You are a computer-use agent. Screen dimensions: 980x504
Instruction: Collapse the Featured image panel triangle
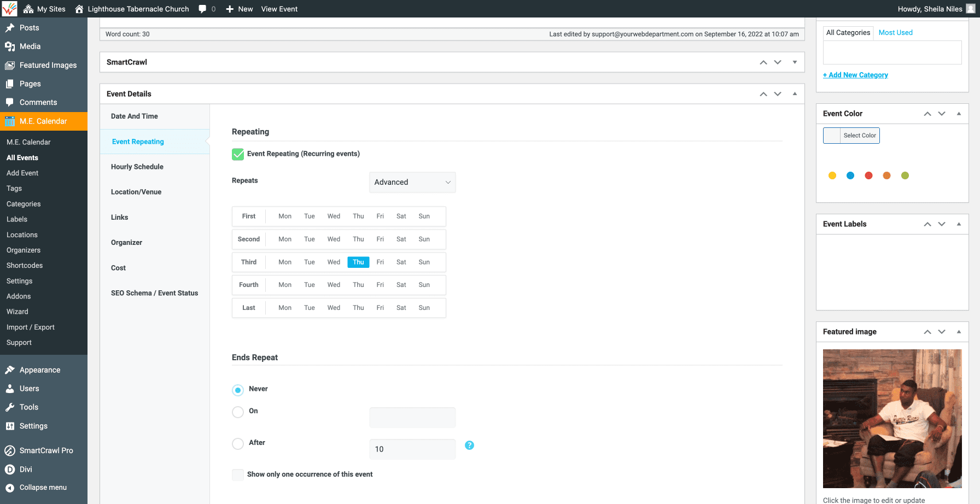[959, 332]
